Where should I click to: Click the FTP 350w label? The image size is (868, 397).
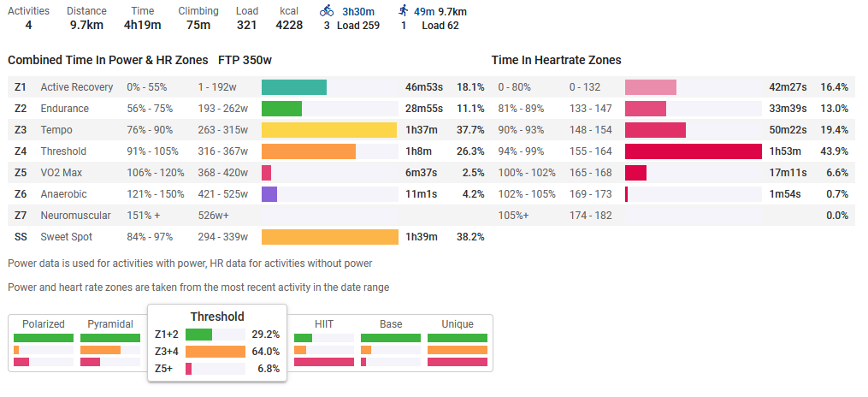coord(245,61)
